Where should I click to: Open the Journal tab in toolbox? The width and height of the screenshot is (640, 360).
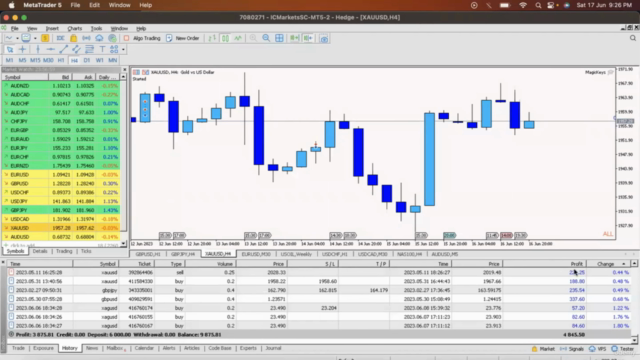click(x=273, y=348)
